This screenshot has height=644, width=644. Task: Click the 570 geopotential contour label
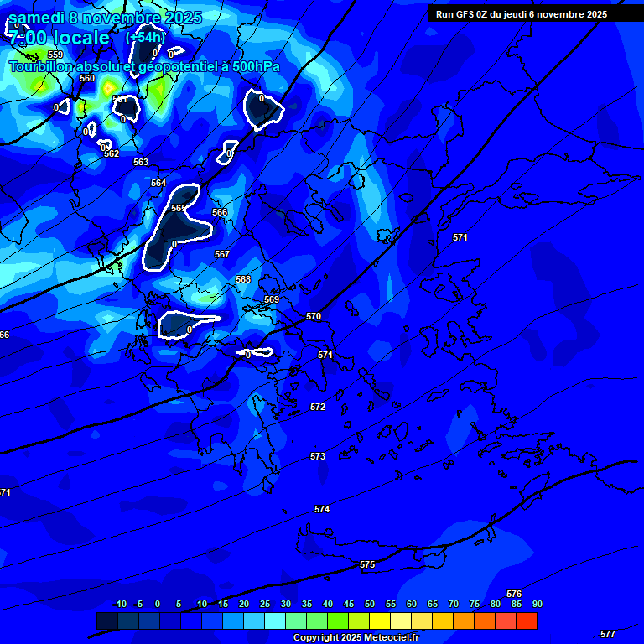314,317
